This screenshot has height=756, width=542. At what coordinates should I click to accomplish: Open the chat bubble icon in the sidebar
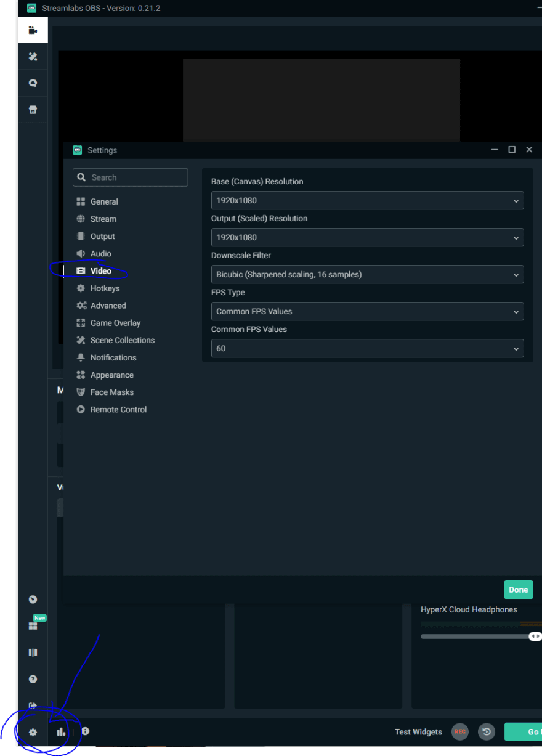tap(33, 83)
